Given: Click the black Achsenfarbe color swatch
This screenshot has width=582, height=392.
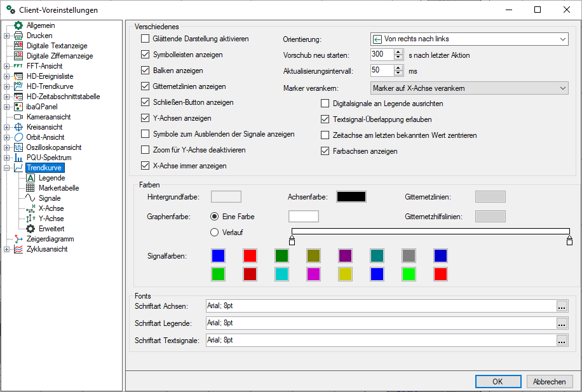Looking at the screenshot, I should [351, 197].
